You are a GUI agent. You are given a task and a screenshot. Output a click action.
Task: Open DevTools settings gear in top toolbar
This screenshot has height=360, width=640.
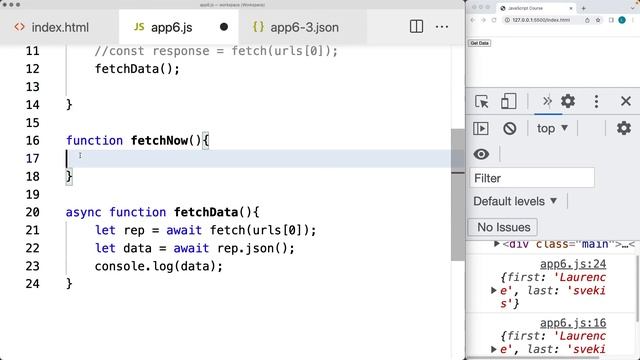point(568,101)
